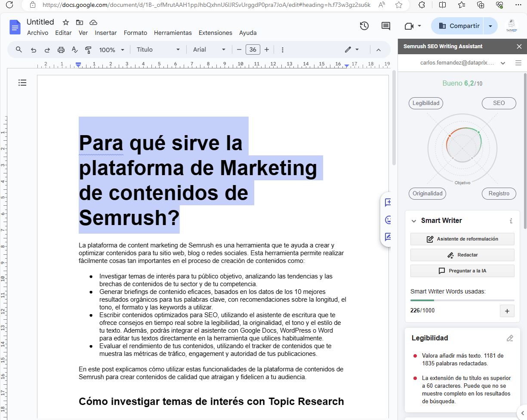
Task: Click the spelling and grammar check icon
Action: 74,50
